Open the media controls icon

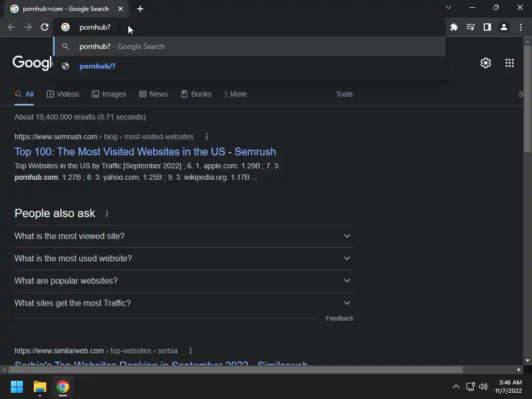tap(470, 27)
